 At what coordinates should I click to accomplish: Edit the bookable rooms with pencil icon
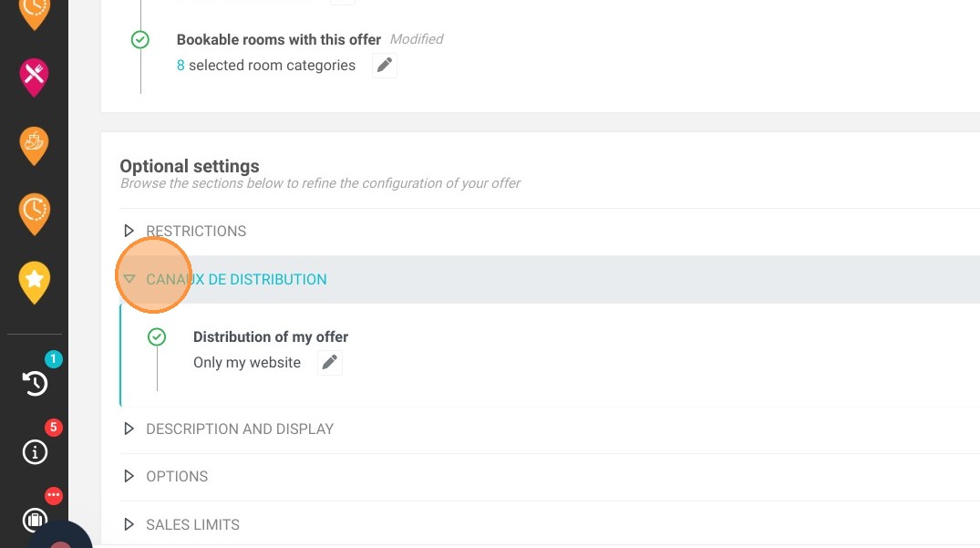(x=385, y=65)
